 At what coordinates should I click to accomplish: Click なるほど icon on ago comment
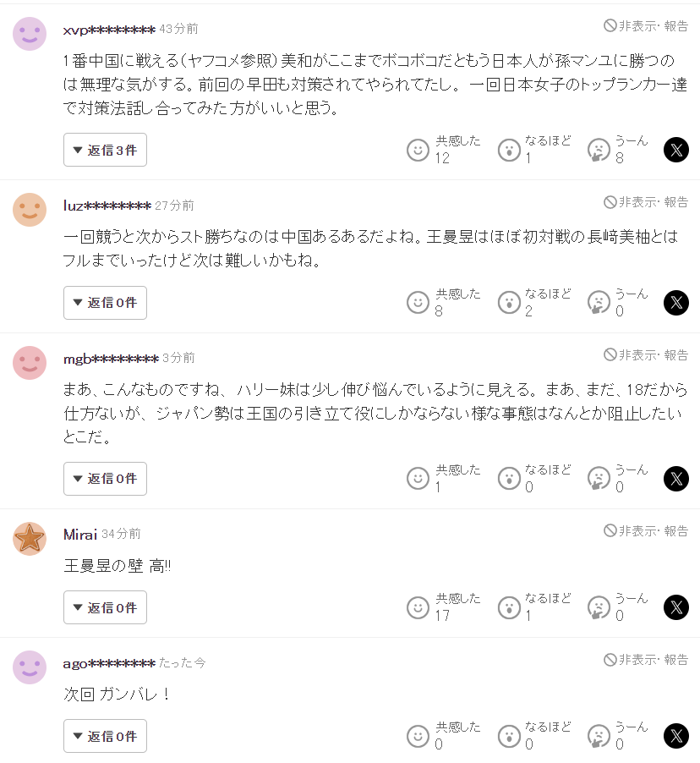click(509, 736)
